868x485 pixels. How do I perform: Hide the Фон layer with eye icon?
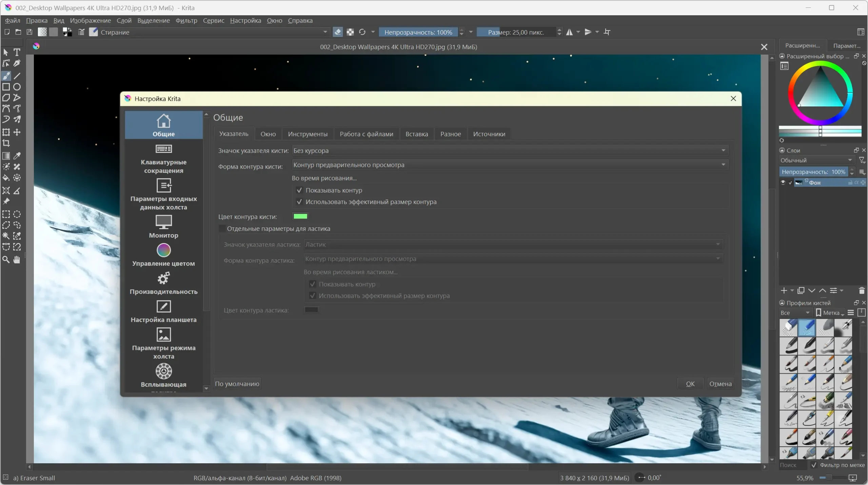[783, 183]
